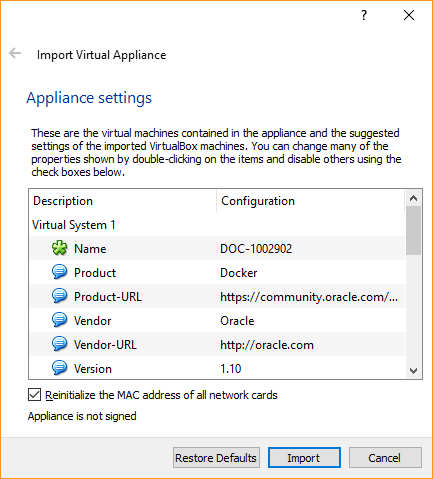Click the green Name row icon
433x479 pixels.
(60, 248)
